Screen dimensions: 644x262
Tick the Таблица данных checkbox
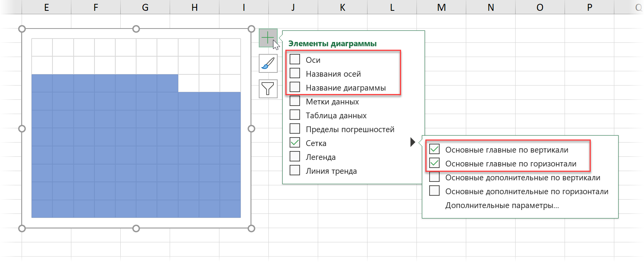click(295, 115)
